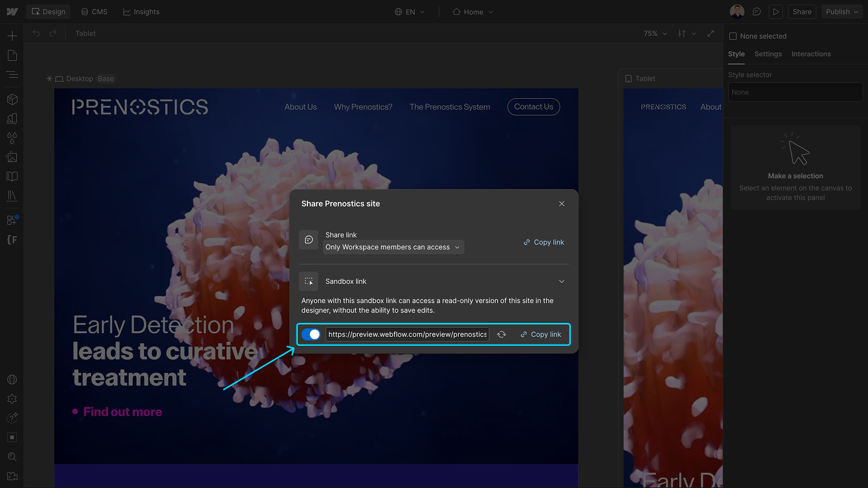Open the Finsweet {F sidebar icon
868x488 pixels.
pos(12,239)
